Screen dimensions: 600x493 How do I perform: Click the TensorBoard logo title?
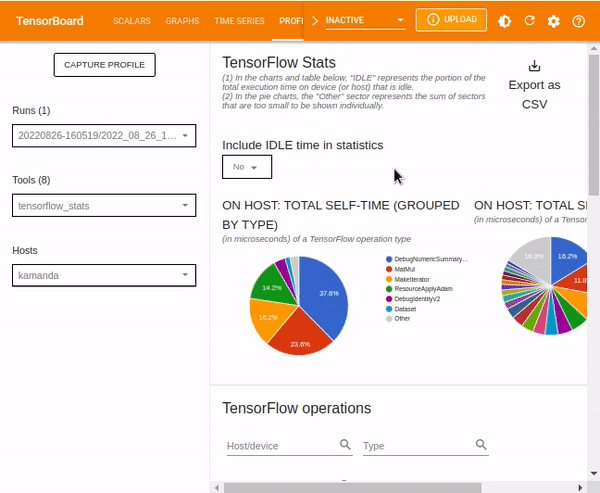50,21
